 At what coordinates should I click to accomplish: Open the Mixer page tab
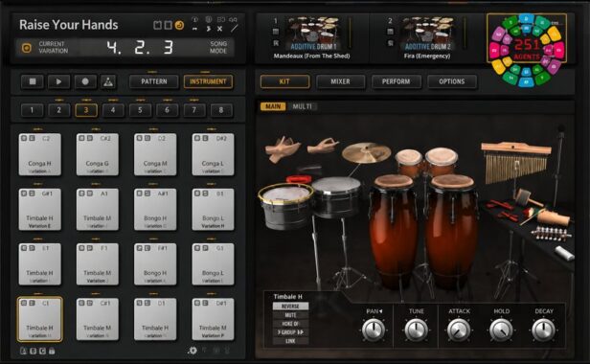point(341,81)
